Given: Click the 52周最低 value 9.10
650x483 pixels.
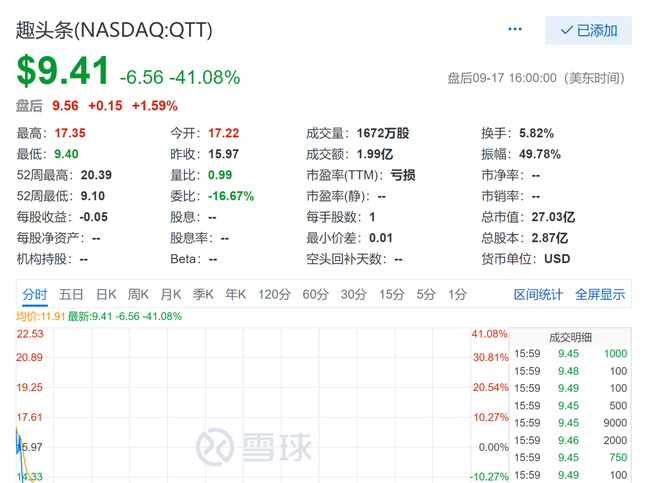Looking at the screenshot, I should click(93, 196).
